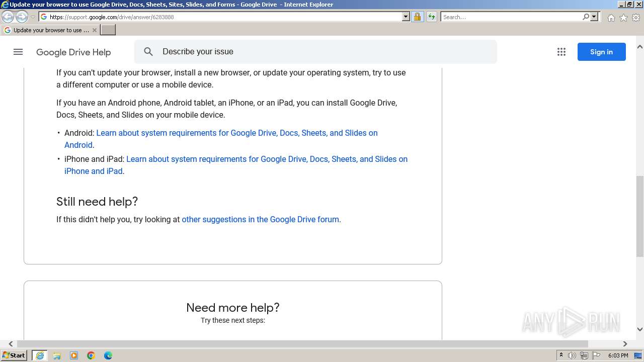Click the vertical scrollbar thumb
Screen dimensions: 644x362
click(x=640, y=216)
